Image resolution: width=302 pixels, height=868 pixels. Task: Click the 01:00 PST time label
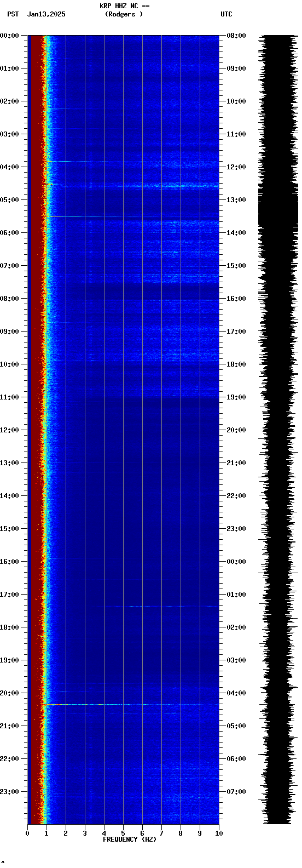click(x=10, y=68)
